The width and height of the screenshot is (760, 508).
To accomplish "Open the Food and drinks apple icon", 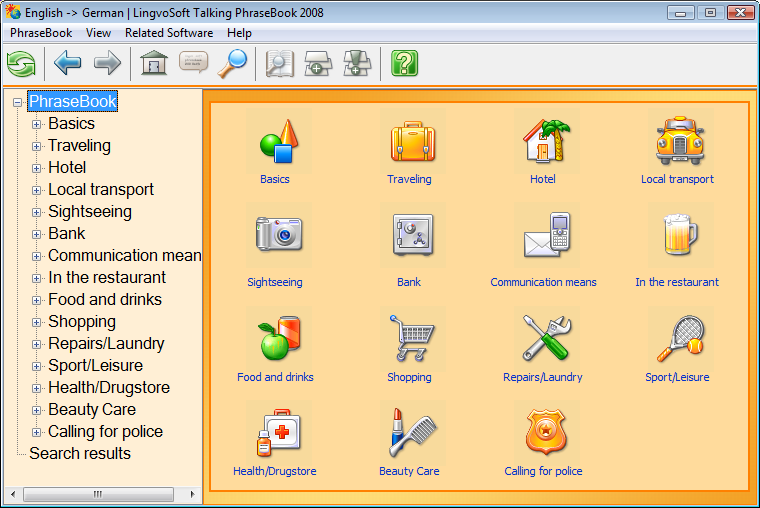I will (x=279, y=338).
